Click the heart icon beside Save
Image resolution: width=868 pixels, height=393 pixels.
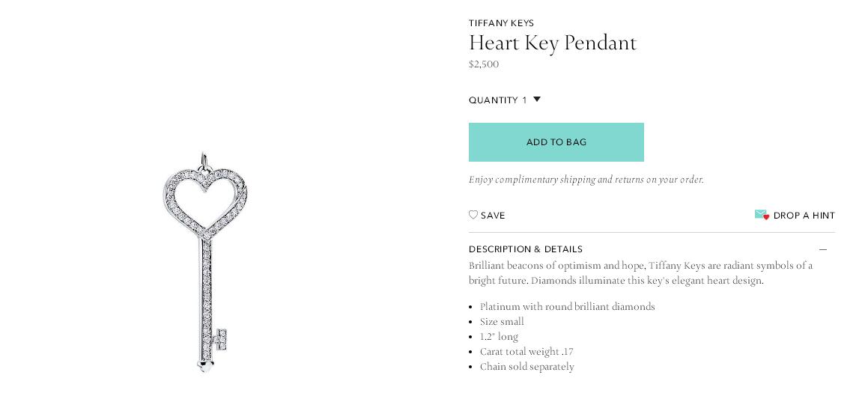click(x=473, y=215)
